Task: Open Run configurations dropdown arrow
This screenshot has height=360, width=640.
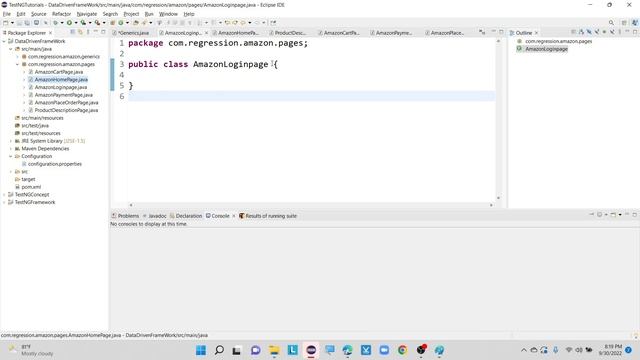Action: pyautogui.click(x=76, y=23)
